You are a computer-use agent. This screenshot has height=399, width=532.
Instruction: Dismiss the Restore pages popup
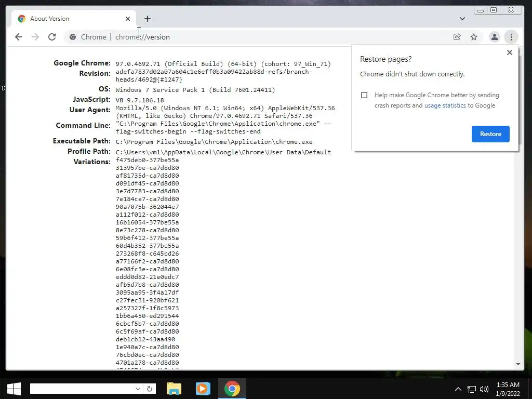pyautogui.click(x=509, y=52)
